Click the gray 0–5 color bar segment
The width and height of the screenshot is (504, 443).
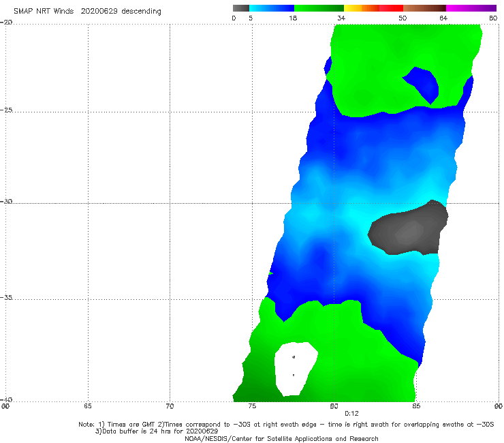pos(241,8)
